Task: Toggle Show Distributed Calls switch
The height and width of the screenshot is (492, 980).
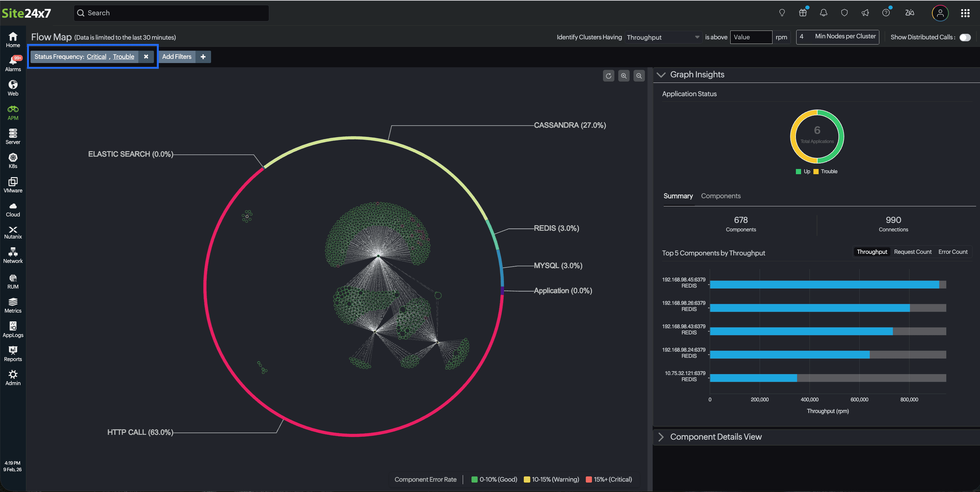Action: (x=965, y=37)
